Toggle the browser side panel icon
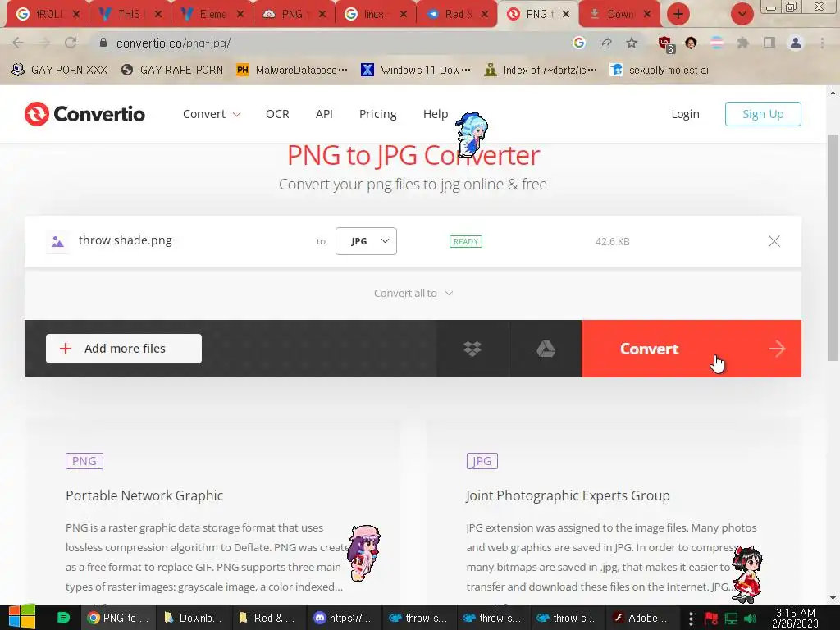Screen dimensions: 840x630 769,43
